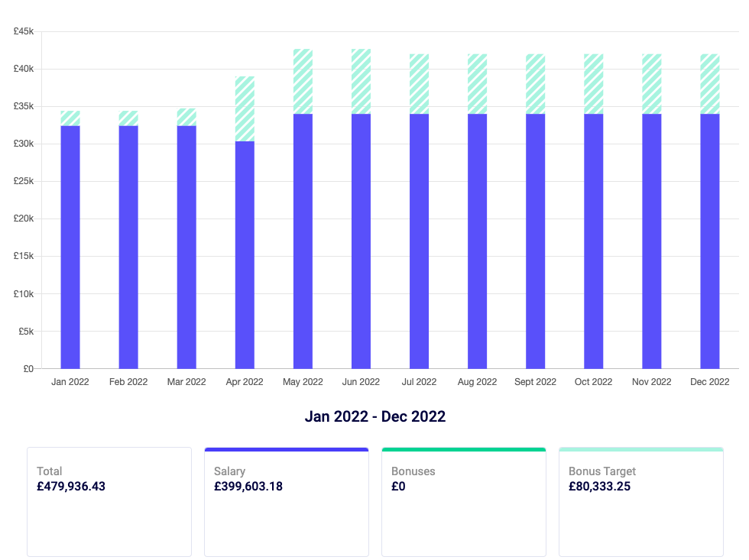Click the Oct 2022 solid salary bar
Viewport: 749px width, 560px height.
pos(593,241)
